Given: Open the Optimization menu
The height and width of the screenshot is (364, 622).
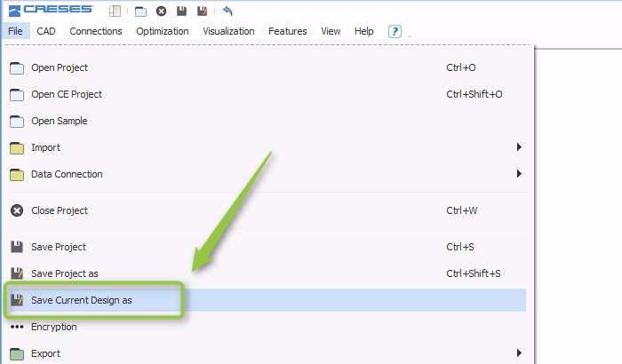Looking at the screenshot, I should coord(163,31).
